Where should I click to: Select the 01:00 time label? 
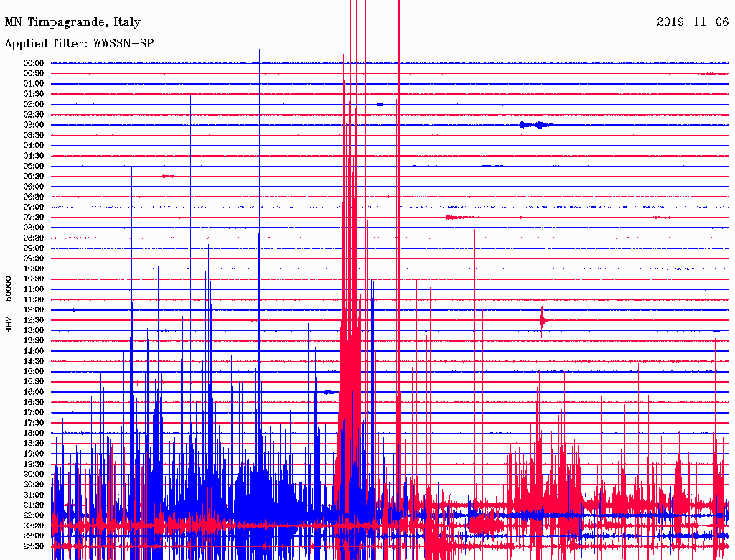(x=34, y=83)
